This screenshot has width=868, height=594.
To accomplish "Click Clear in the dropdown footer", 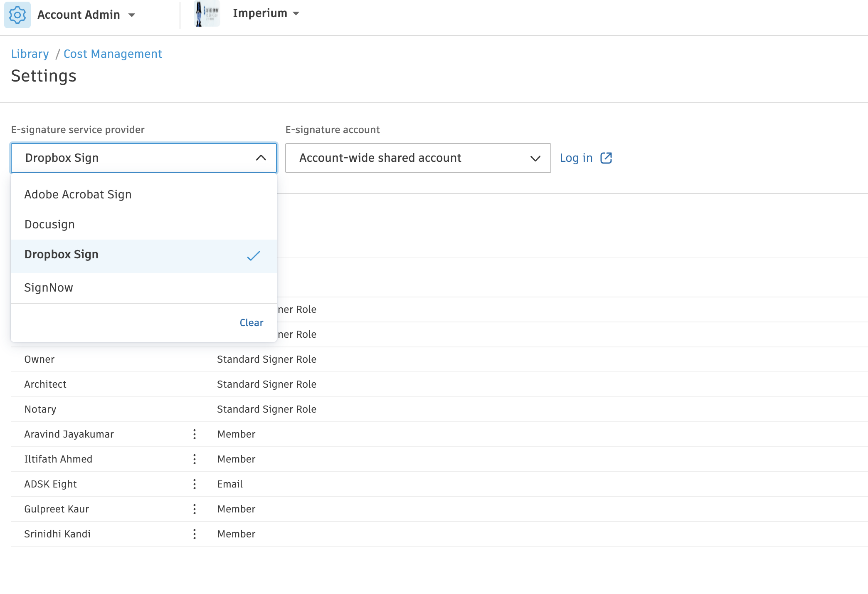I will point(251,323).
